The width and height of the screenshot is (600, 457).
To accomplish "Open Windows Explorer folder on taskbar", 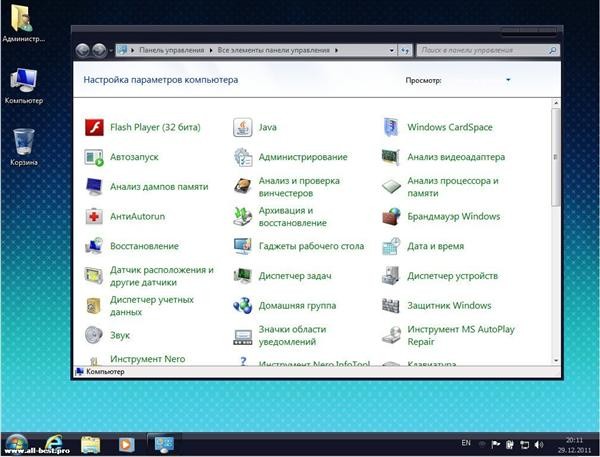I will 90,445.
